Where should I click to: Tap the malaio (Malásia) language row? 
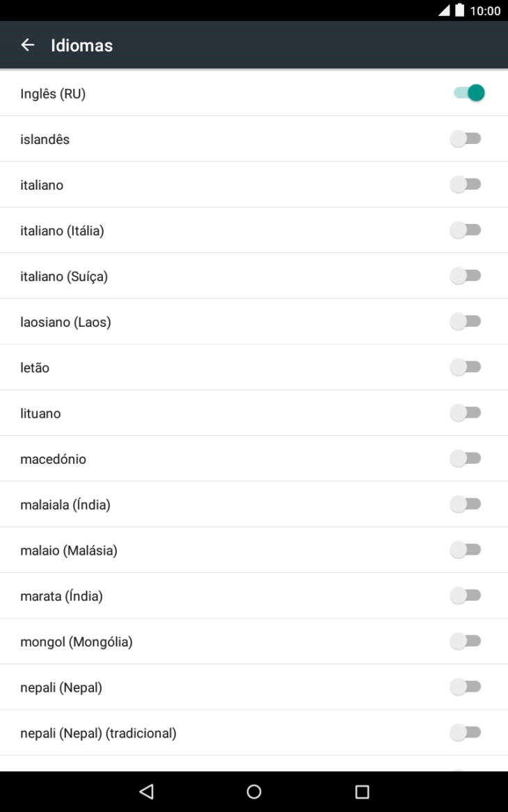pyautogui.click(x=69, y=551)
